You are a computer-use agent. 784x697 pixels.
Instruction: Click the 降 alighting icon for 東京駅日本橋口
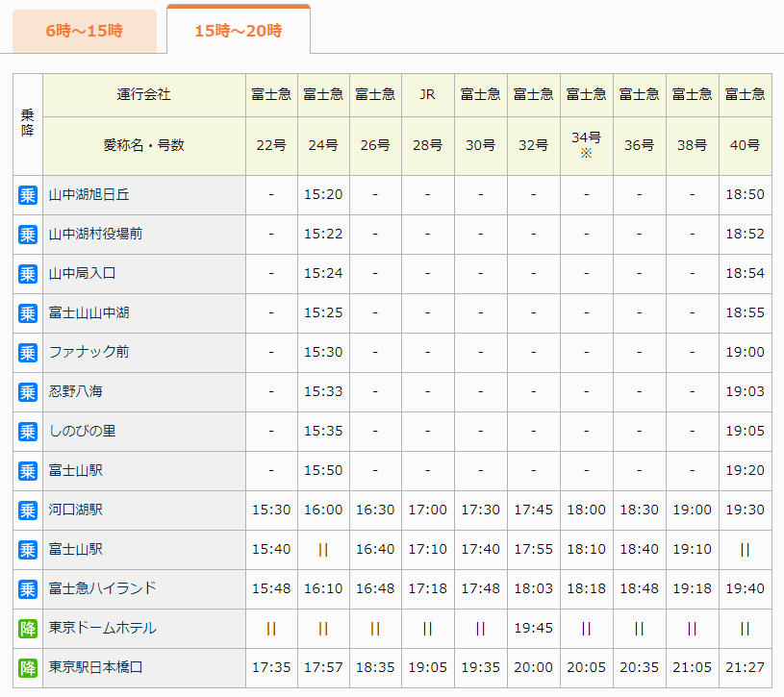(28, 668)
